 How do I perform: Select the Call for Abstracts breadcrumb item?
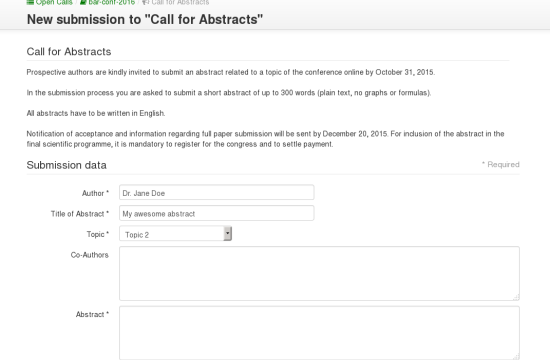[180, 2]
